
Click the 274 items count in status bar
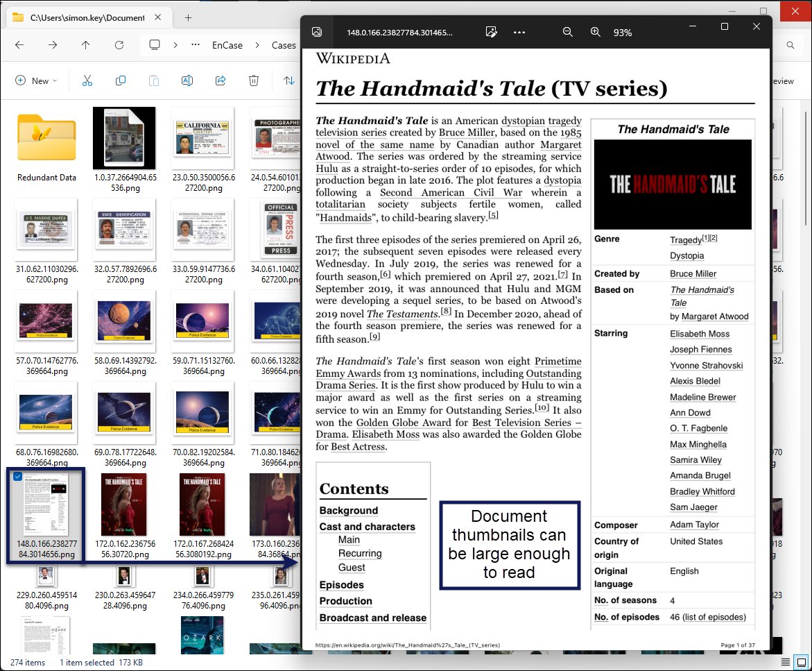[28, 662]
